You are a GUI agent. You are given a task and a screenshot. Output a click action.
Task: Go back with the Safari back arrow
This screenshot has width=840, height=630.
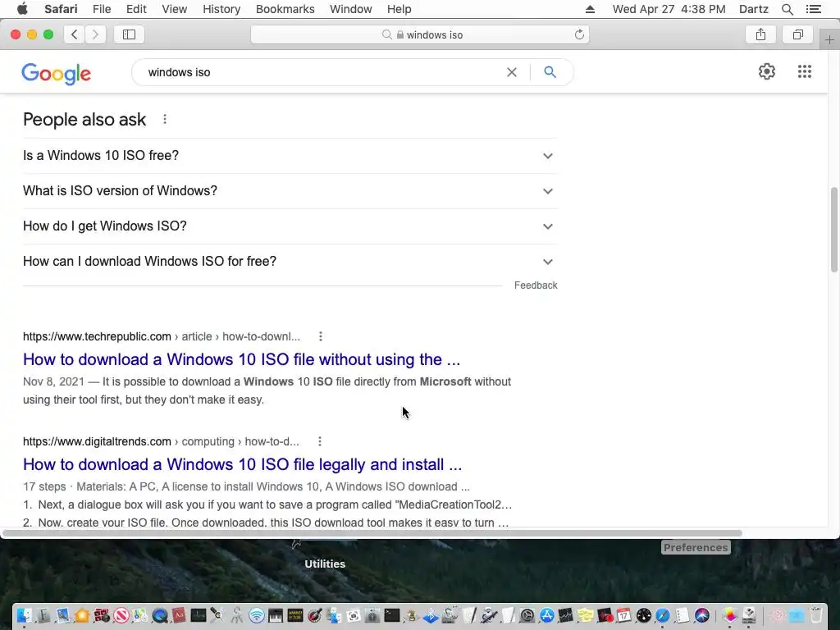[x=75, y=34]
